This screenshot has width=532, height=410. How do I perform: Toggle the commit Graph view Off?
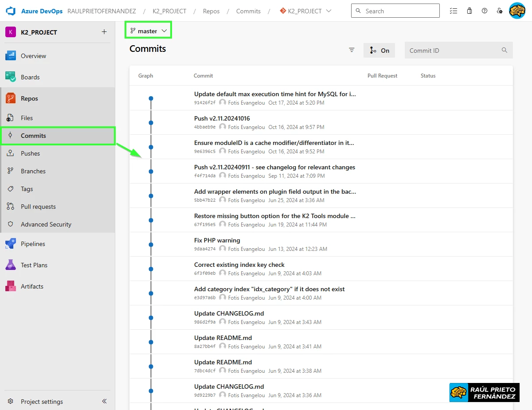(x=379, y=50)
